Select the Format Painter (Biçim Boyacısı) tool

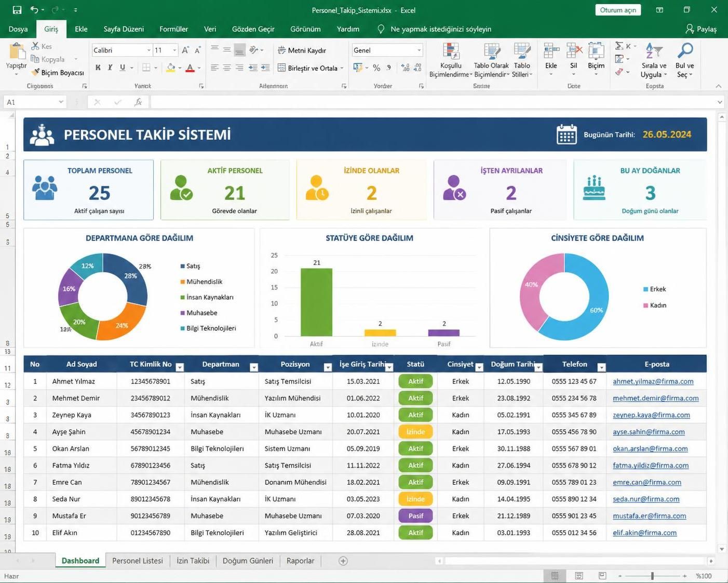tap(57, 73)
